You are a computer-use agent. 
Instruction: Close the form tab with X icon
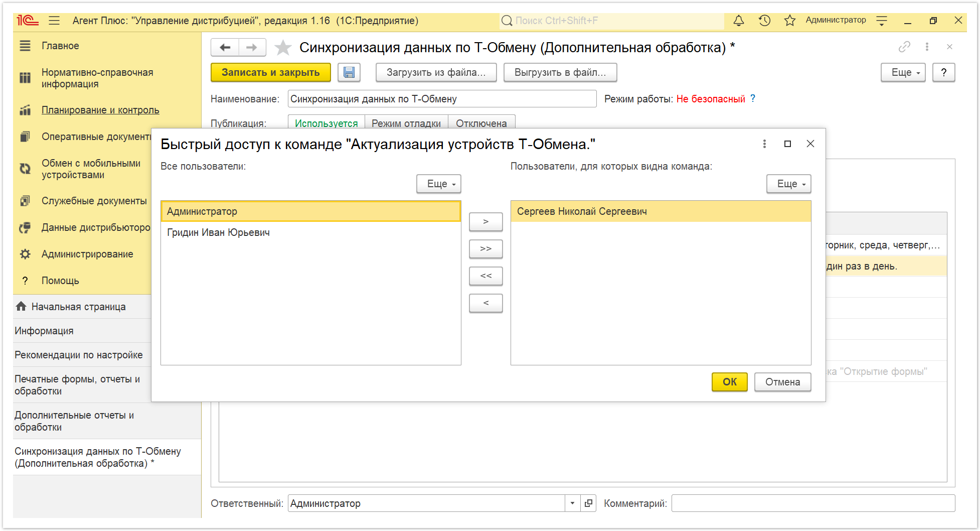coord(949,47)
